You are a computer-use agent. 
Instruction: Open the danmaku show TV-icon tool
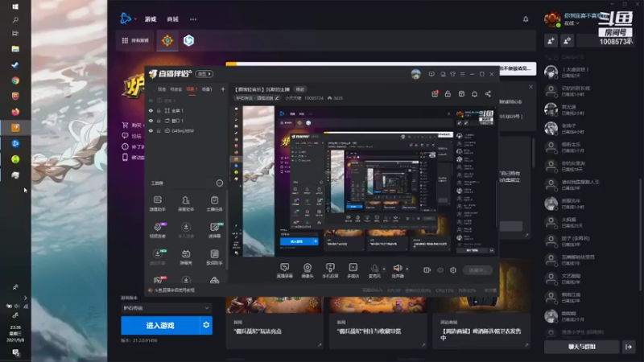(x=186, y=257)
